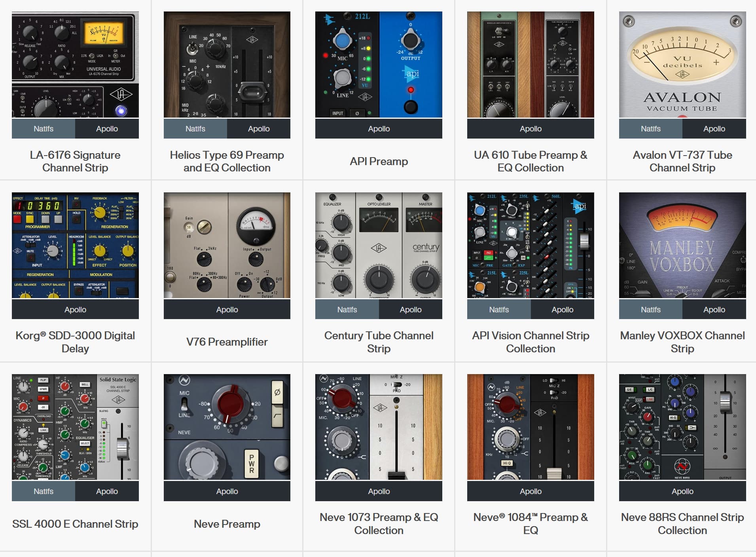This screenshot has width=756, height=557.
Task: Select Apollo under Avalon VT-737 Tube Channel Strip
Action: (x=714, y=129)
